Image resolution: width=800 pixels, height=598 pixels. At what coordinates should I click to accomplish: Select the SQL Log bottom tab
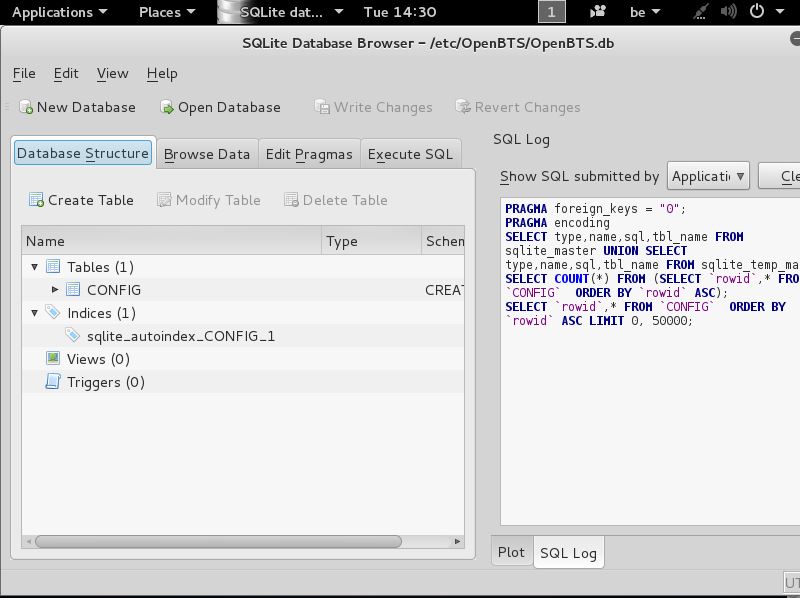[x=568, y=553]
